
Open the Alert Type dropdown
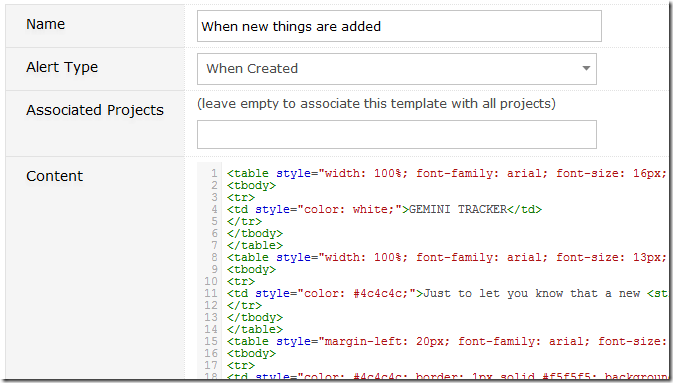pyautogui.click(x=397, y=69)
